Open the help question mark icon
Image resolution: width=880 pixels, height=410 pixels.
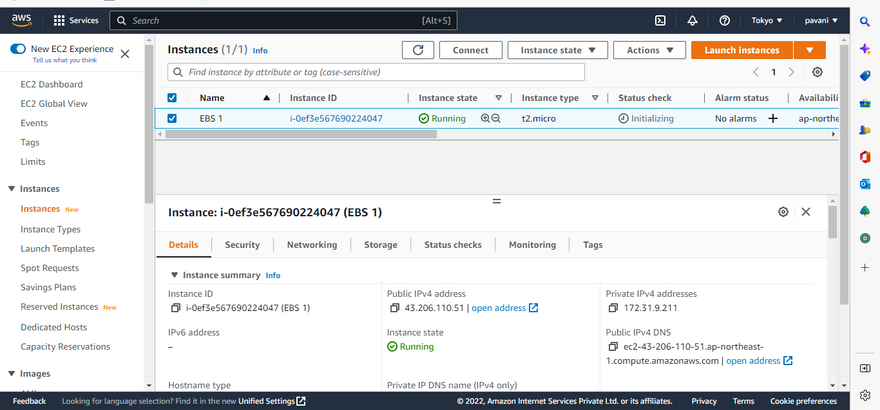click(x=724, y=20)
